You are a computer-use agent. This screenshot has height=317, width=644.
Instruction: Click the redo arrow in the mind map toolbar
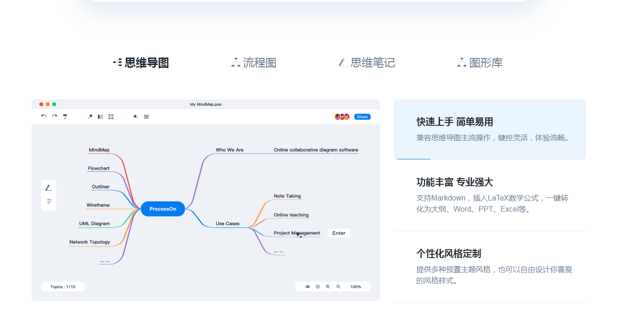[x=54, y=116]
